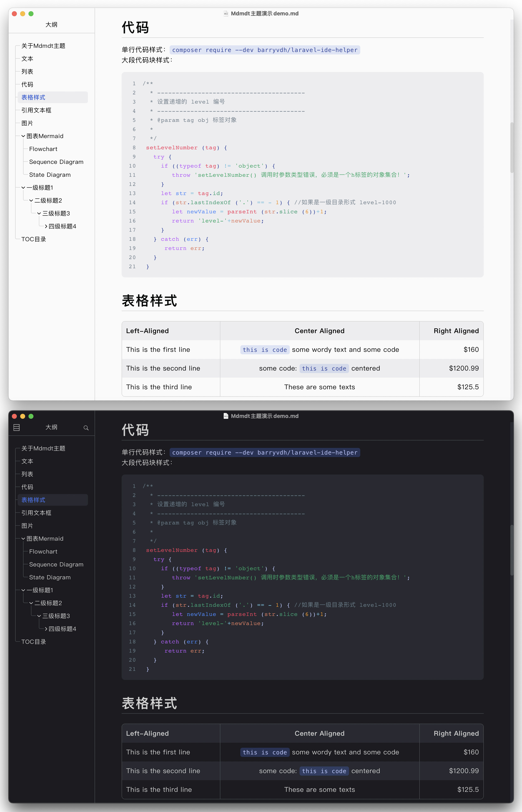Click the 大纲 header in the dark sidebar
Screen dimensions: 522x812
tap(52, 427)
